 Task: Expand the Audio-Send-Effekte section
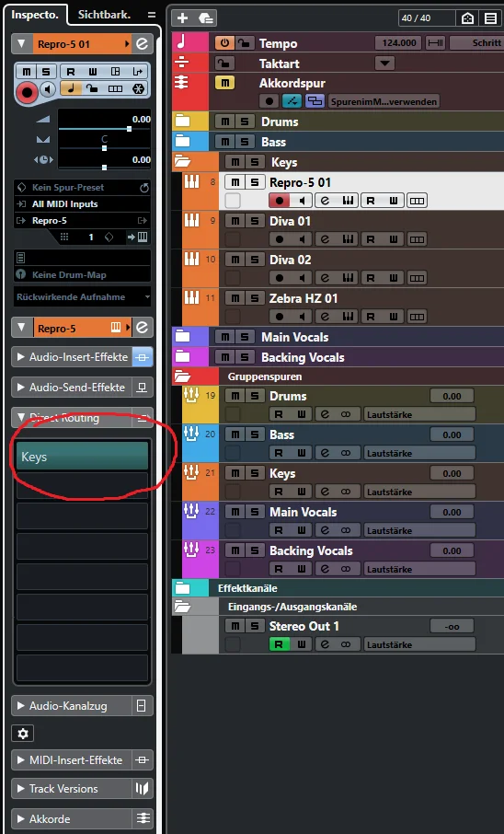21,388
